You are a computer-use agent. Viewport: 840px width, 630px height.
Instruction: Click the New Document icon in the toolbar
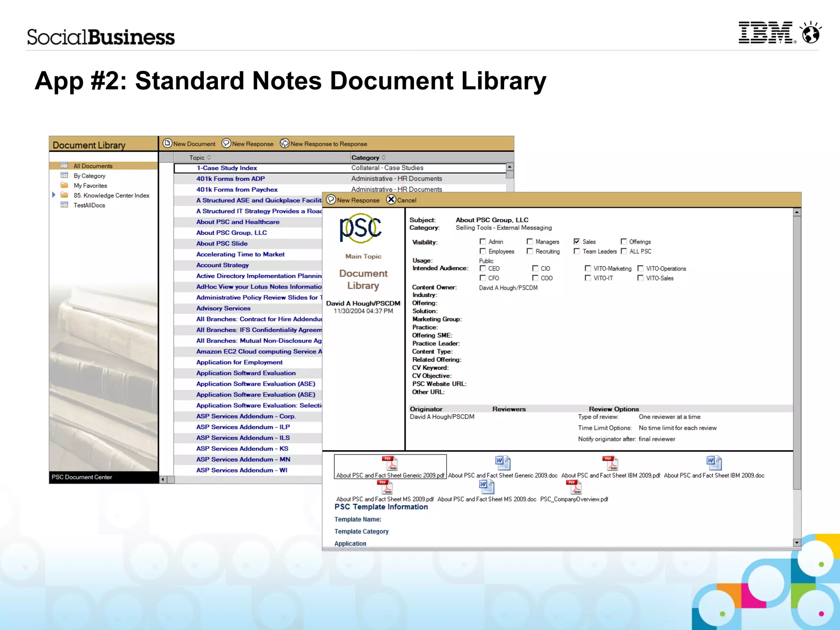(x=167, y=143)
